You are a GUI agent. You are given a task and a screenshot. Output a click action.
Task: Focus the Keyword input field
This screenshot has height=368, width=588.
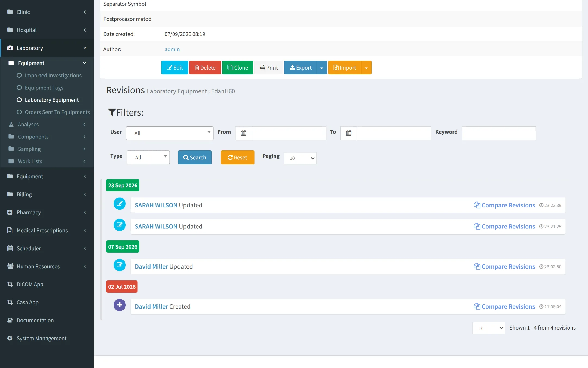tap(499, 133)
